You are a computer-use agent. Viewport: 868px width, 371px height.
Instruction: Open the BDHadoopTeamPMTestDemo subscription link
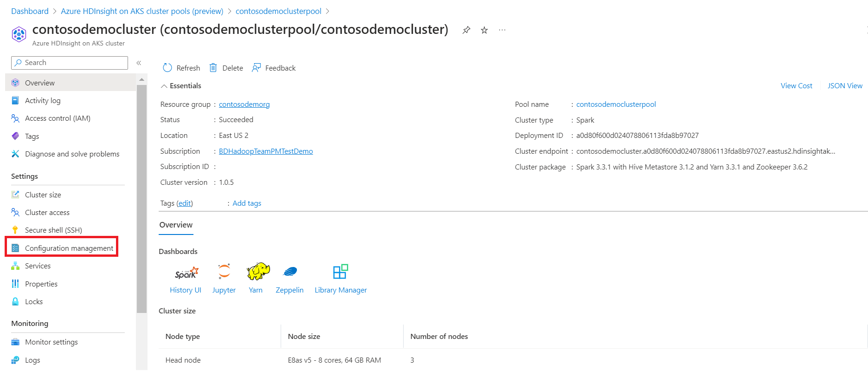[x=266, y=151]
